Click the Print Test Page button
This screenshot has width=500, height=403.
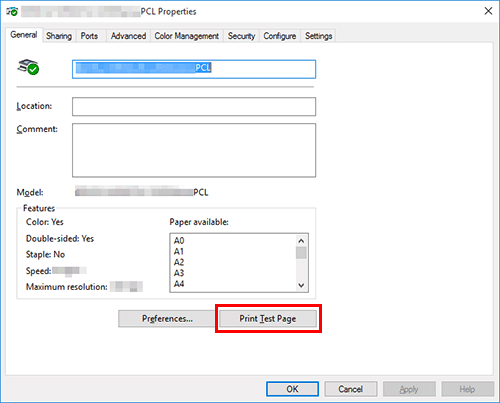tap(268, 319)
